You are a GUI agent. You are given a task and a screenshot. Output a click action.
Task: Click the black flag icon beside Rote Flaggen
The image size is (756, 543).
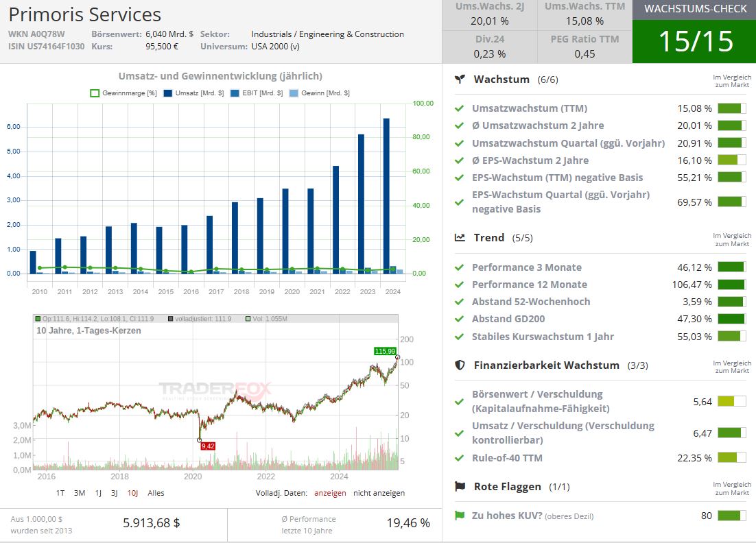tap(460, 487)
